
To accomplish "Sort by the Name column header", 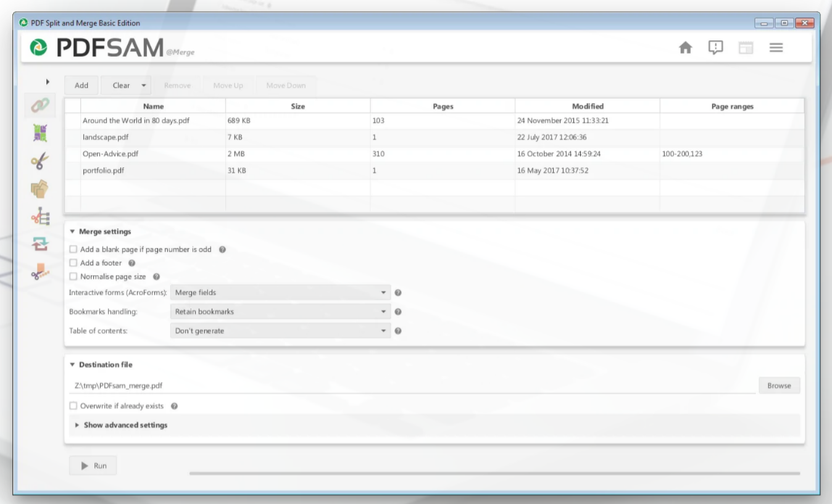I will coord(153,106).
